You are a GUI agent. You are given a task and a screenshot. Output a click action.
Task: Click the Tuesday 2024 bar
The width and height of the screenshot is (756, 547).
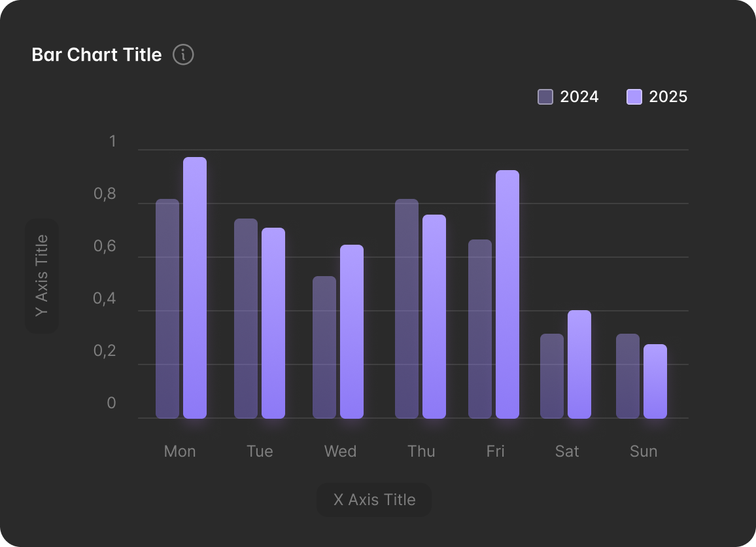tap(246, 319)
